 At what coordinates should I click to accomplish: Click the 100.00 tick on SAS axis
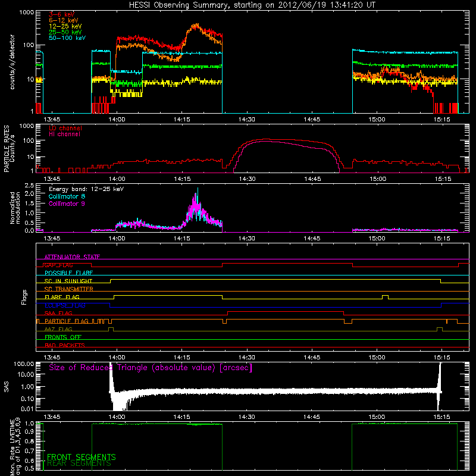(24, 364)
